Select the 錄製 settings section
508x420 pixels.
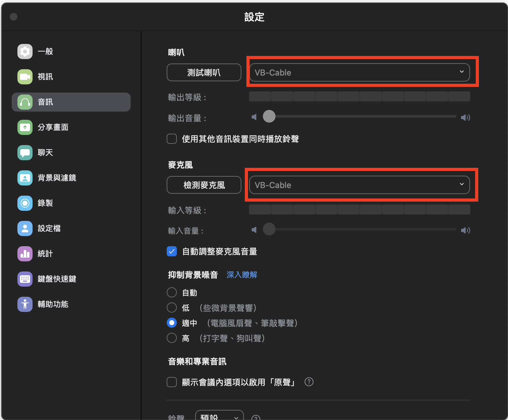point(71,203)
